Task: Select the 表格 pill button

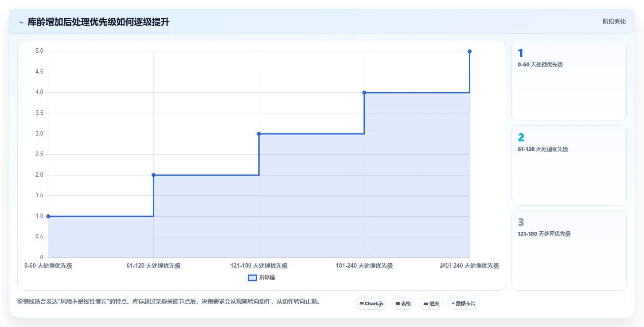Action: point(403,304)
